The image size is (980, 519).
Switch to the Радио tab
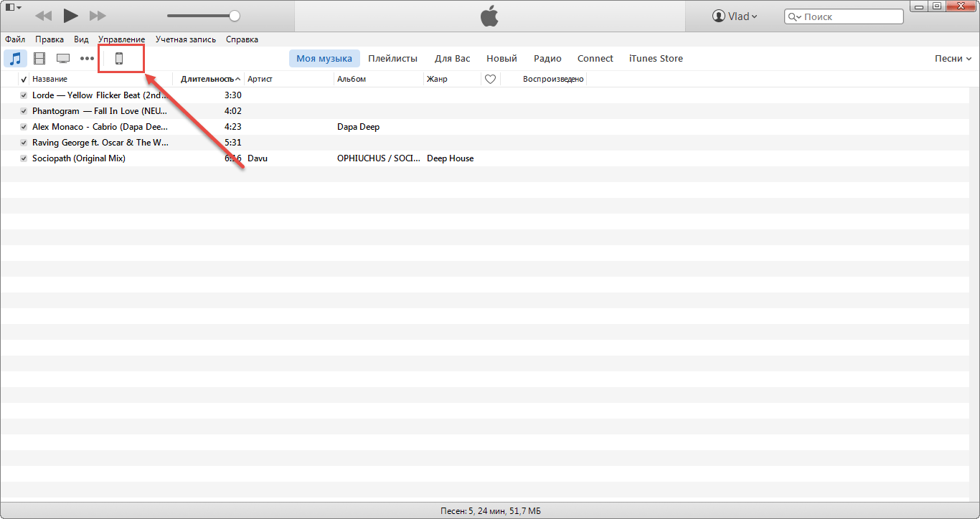pyautogui.click(x=547, y=59)
